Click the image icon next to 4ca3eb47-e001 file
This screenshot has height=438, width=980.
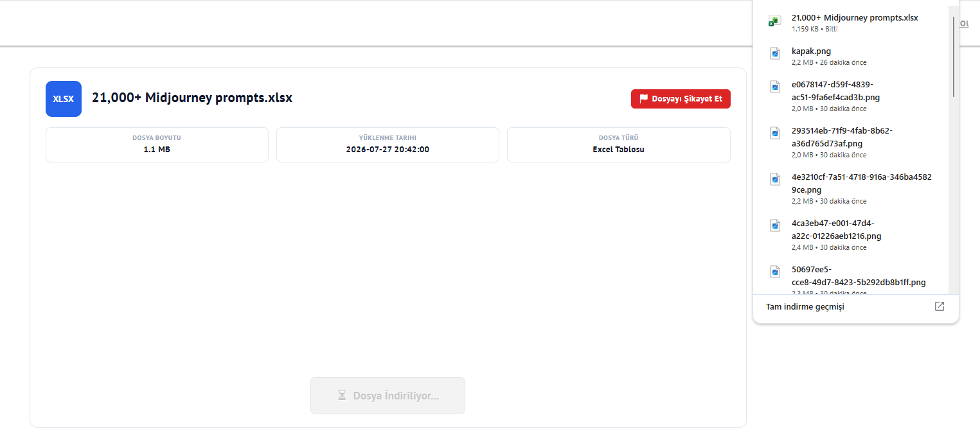coord(775,225)
